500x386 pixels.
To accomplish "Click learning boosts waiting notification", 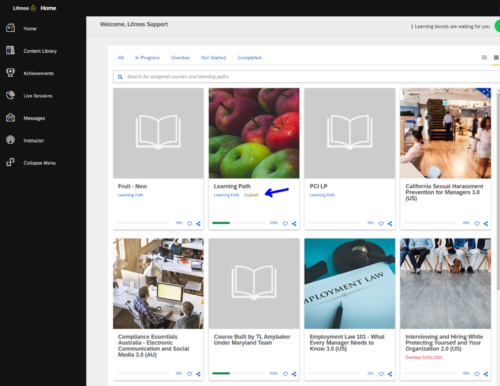I will click(450, 26).
